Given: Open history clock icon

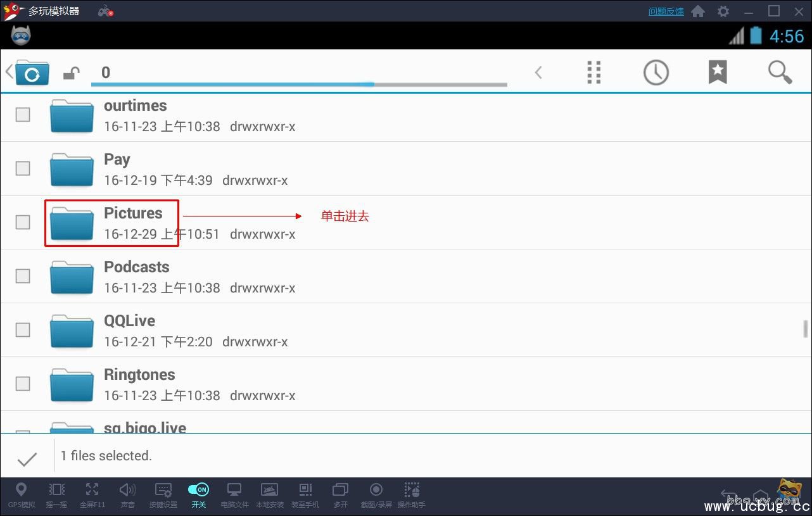Looking at the screenshot, I should (656, 72).
